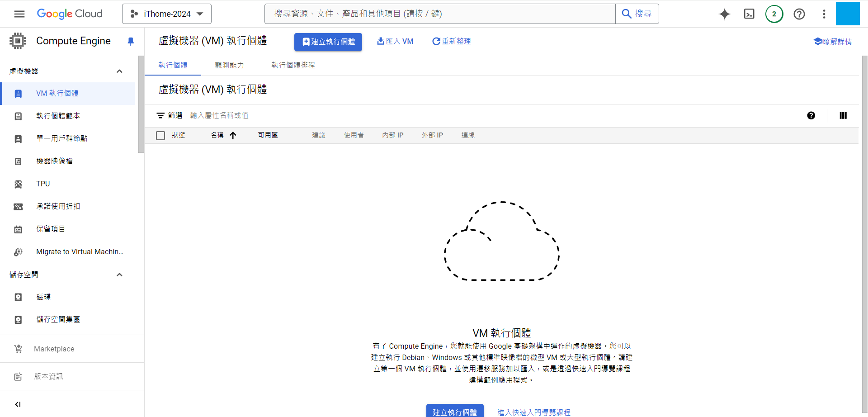
Task: Open the main navigation hamburger menu
Action: click(x=19, y=14)
